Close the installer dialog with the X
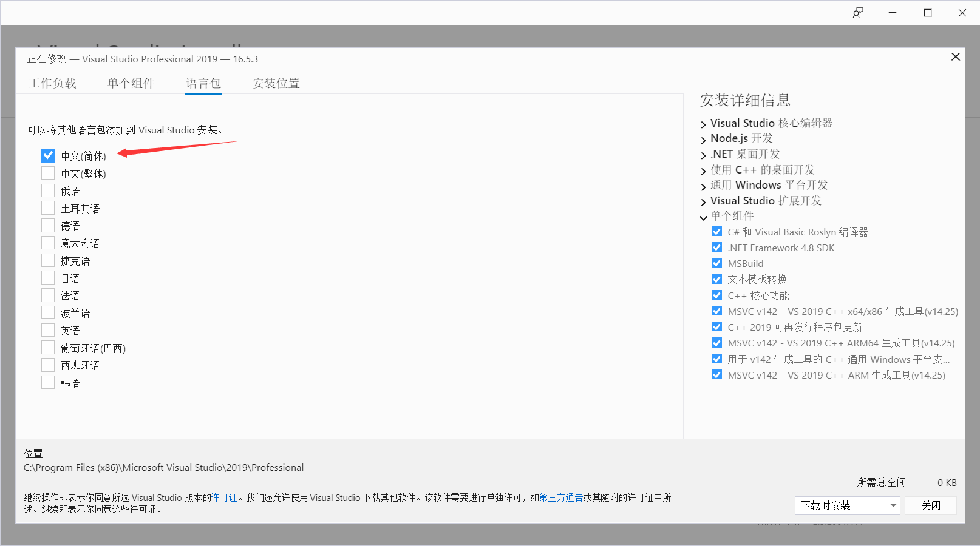Image resolution: width=980 pixels, height=546 pixels. (955, 56)
